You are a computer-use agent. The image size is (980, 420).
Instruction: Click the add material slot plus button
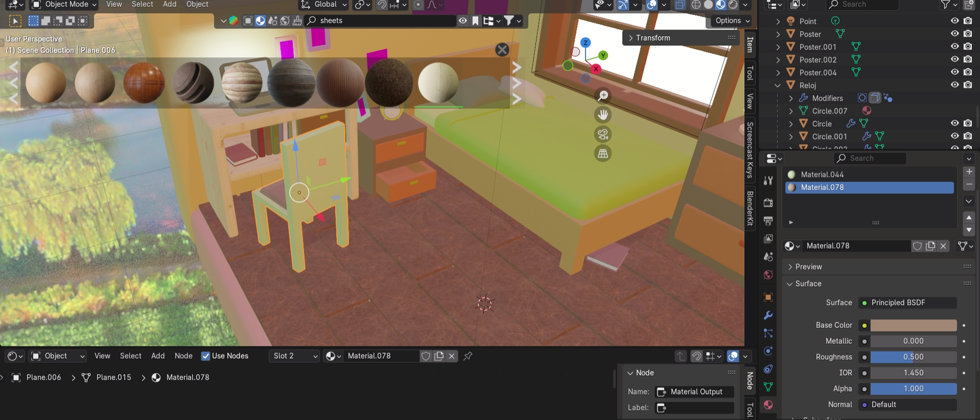pos(969,172)
